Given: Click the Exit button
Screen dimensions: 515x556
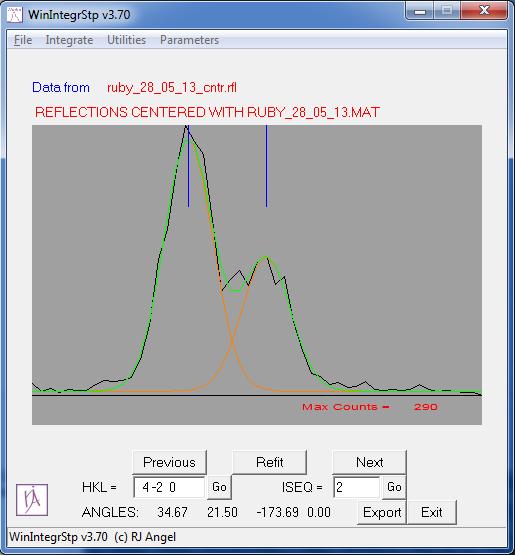Looking at the screenshot, I should (432, 512).
